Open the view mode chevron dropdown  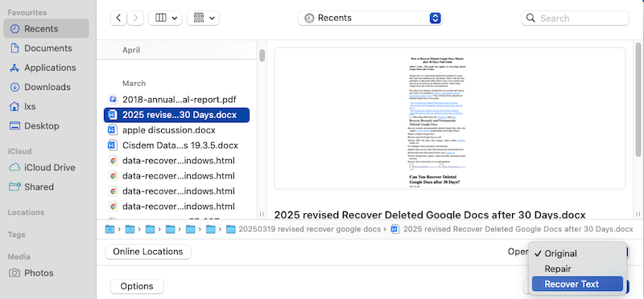click(174, 18)
